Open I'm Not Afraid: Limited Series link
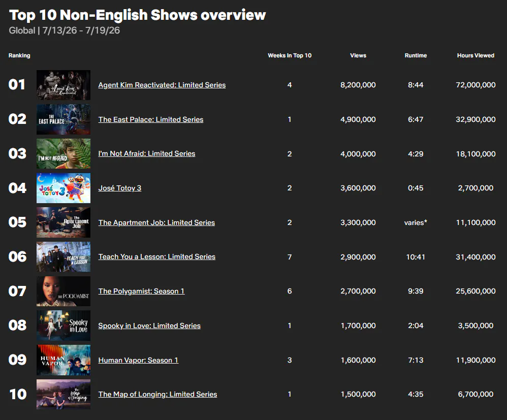Viewport: 507px width, 420px height. click(147, 153)
